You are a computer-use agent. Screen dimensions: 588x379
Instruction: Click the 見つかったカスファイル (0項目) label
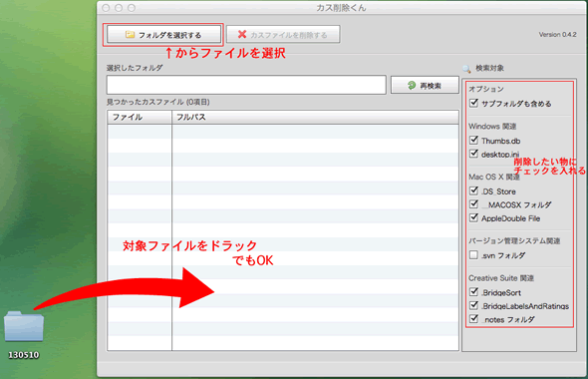click(x=158, y=102)
